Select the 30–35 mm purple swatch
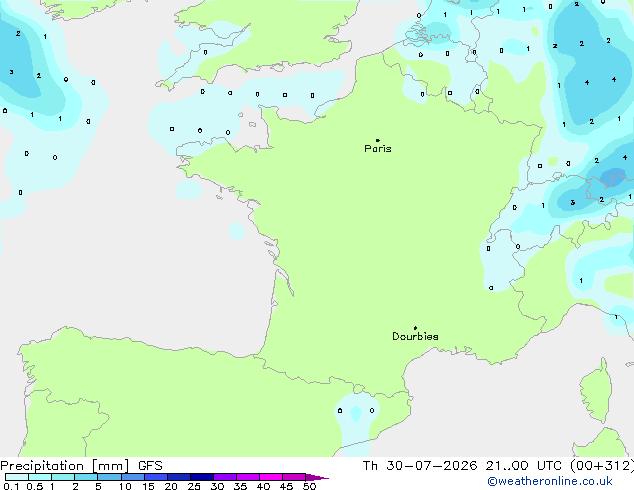This screenshot has width=634, height=490. pos(225,477)
